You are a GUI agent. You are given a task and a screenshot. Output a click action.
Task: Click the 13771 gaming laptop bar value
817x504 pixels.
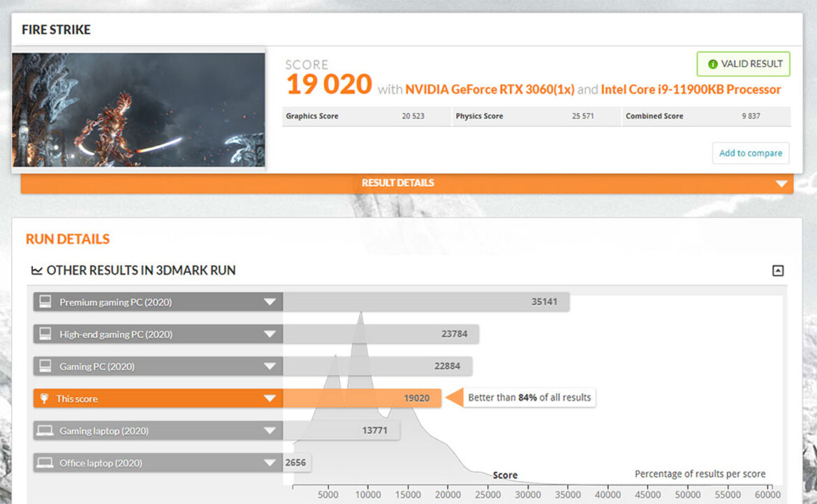coord(374,431)
